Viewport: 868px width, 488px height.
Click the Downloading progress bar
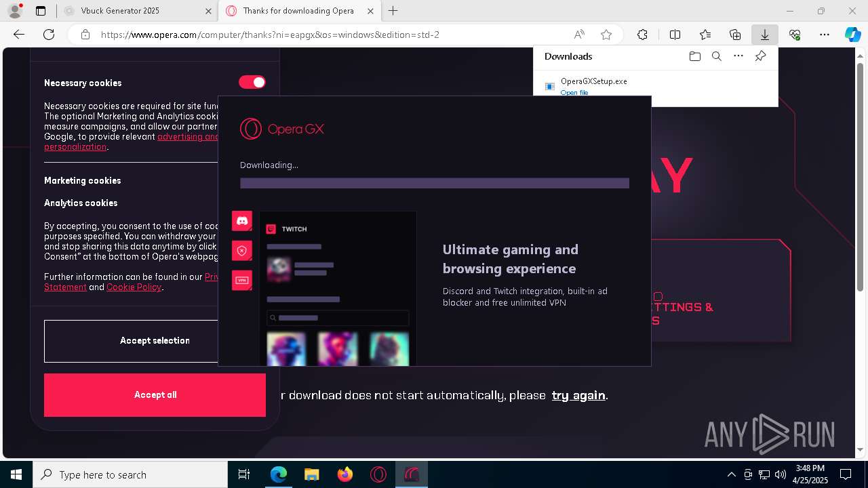[x=435, y=183]
